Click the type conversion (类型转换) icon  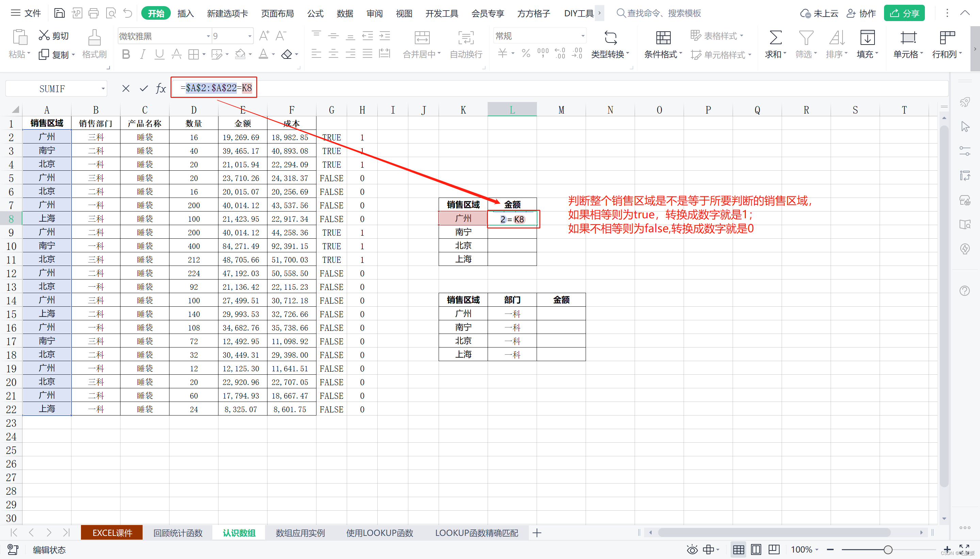click(610, 38)
